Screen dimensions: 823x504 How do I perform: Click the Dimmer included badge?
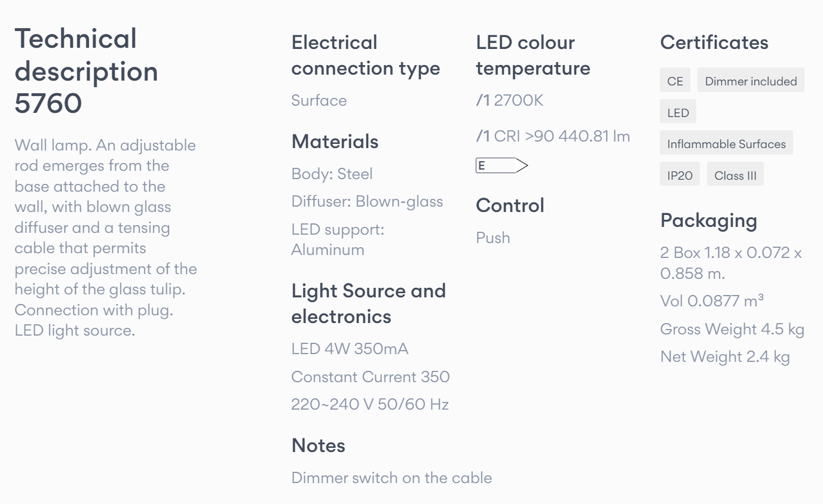[x=751, y=81]
